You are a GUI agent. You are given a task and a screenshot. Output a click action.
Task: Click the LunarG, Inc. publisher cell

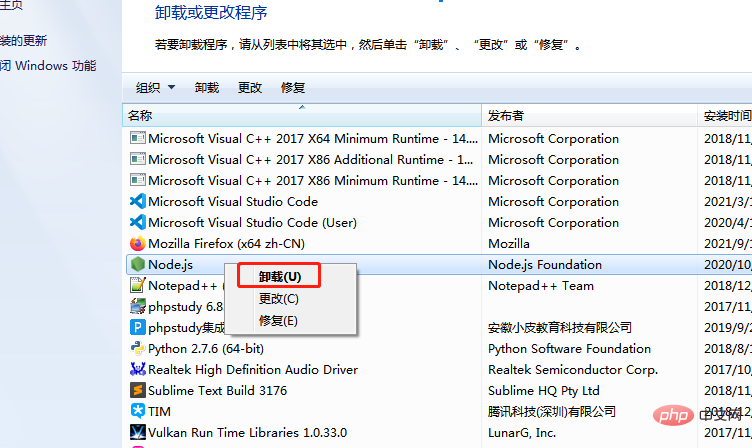(522, 433)
